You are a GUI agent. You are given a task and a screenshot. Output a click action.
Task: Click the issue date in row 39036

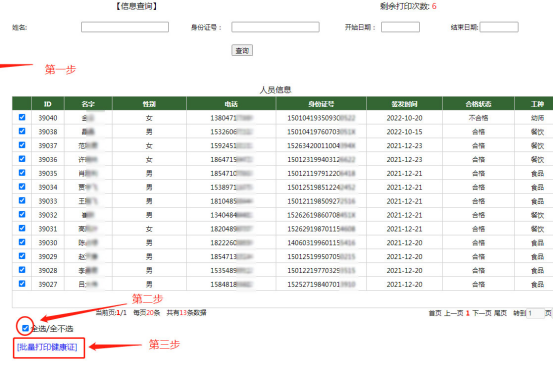click(x=404, y=159)
